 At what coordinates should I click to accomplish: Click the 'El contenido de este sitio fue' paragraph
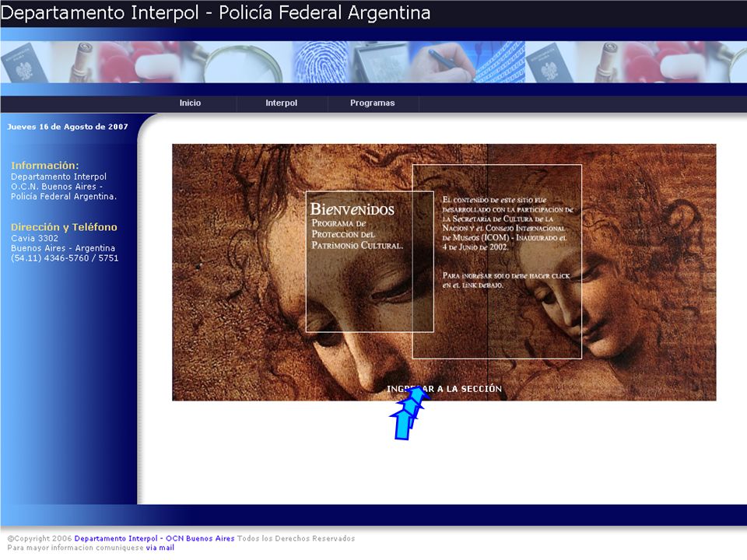point(507,223)
